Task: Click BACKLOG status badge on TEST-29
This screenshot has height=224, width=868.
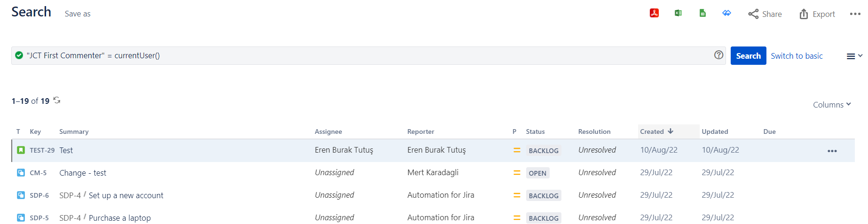Action: (x=544, y=151)
